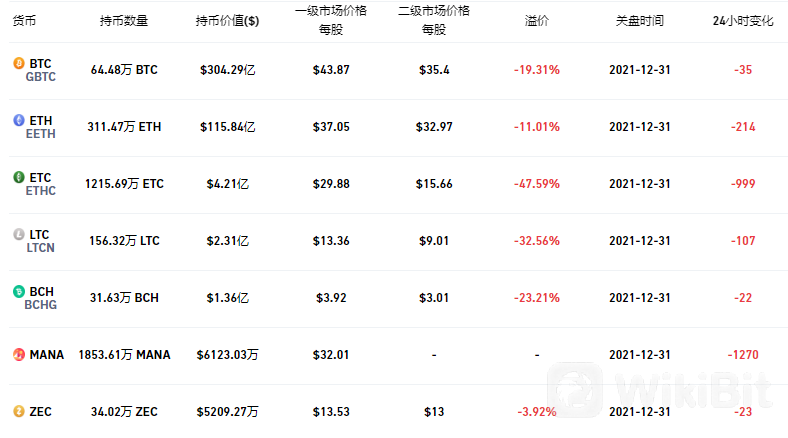Click the MANA holdings value $6123.03万

[x=227, y=355]
